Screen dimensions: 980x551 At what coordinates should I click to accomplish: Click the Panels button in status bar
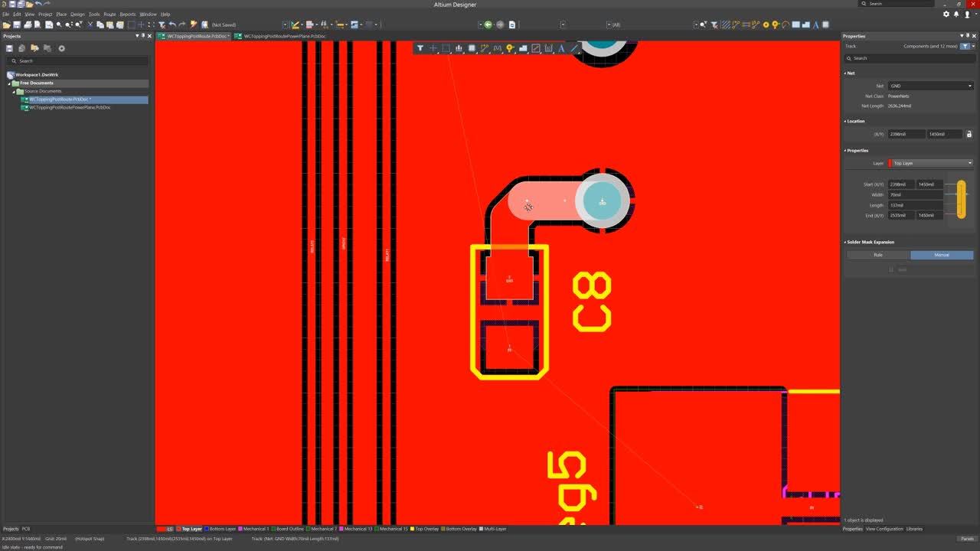point(967,539)
